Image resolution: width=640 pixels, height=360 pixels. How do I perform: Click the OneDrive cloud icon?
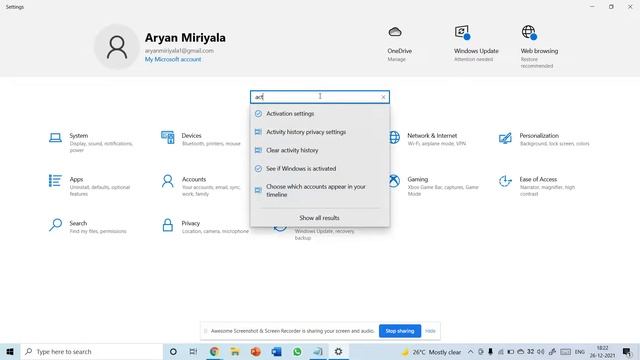395,32
